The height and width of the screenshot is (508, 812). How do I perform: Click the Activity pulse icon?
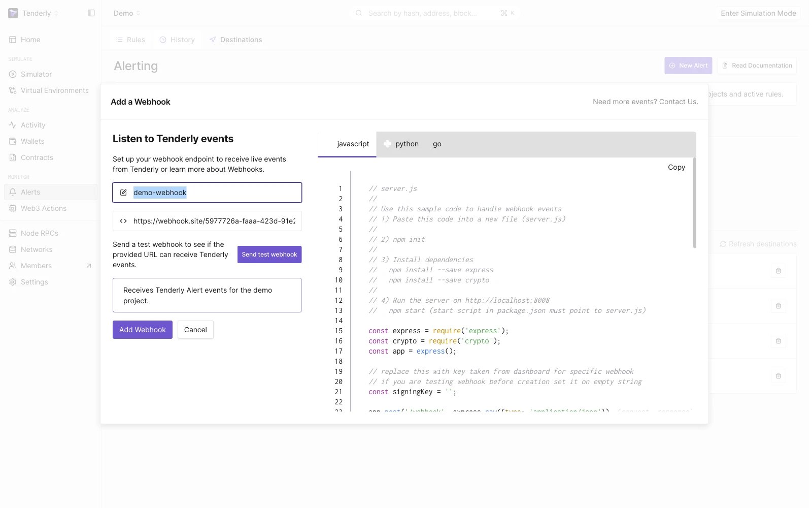tap(13, 125)
